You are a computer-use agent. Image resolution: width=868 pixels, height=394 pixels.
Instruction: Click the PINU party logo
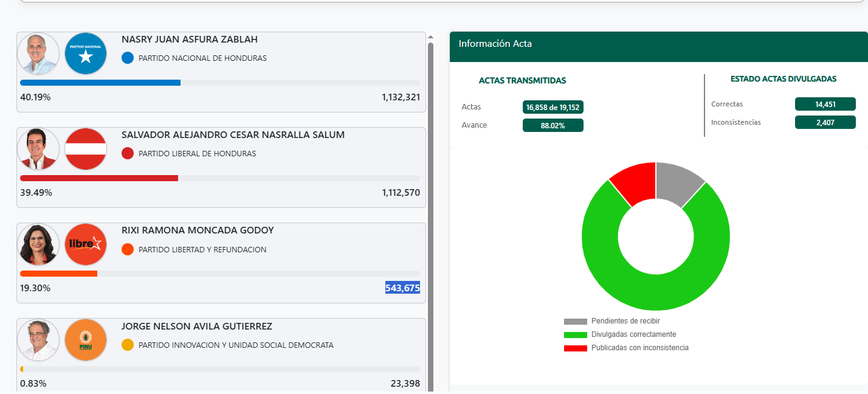tap(86, 340)
